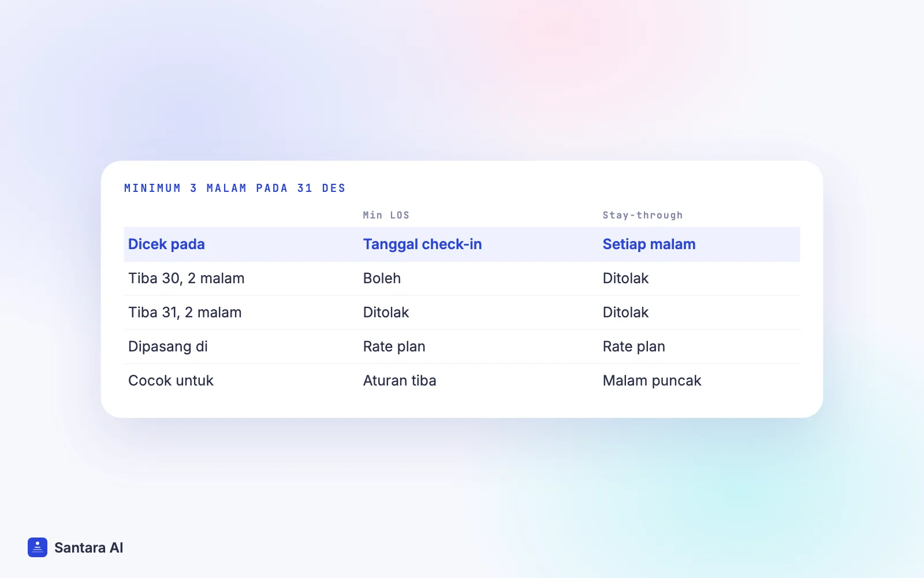
Task: Select the "Dicek pada" header cell
Action: point(166,244)
